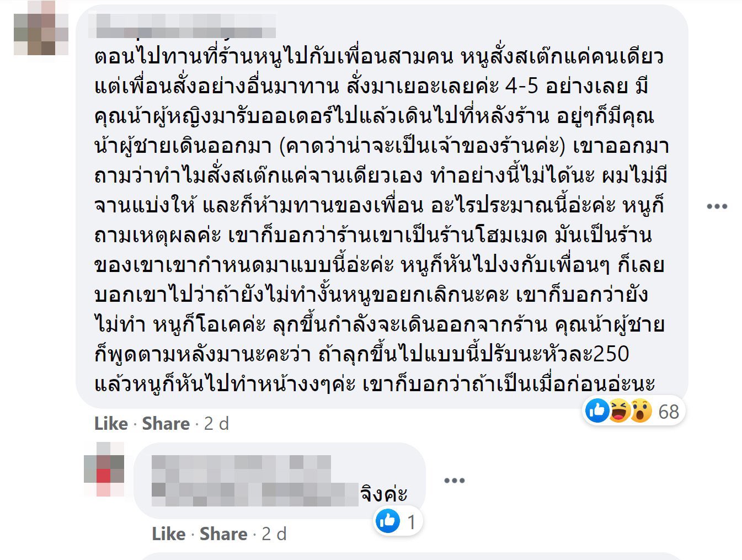Click the laughing Haha reaction icon
Screen dimensions: 742x560
coord(619,411)
